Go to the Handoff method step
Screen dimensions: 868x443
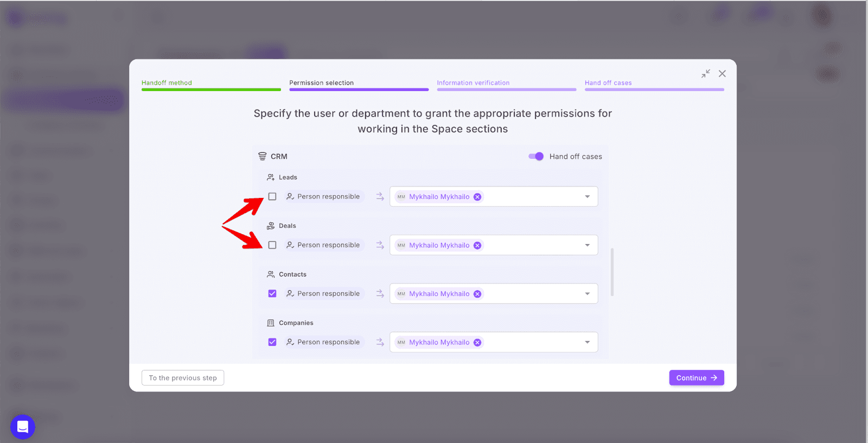point(167,83)
